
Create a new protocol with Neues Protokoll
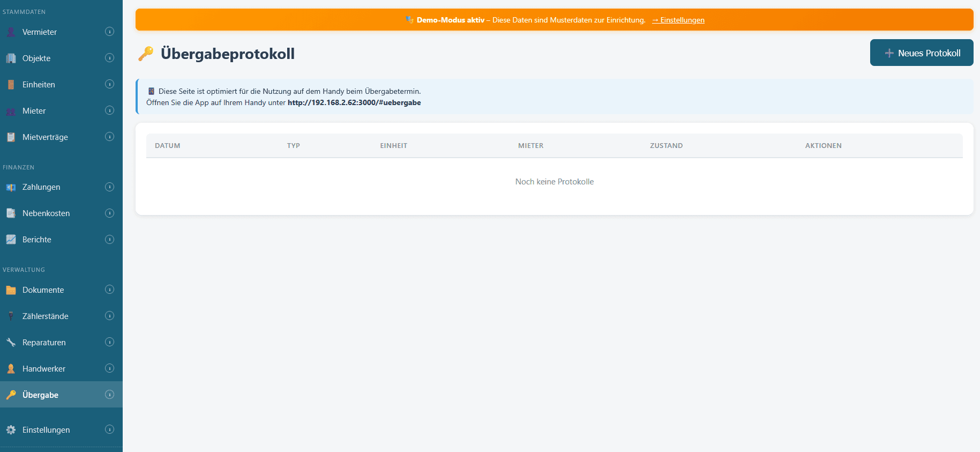[x=921, y=53]
